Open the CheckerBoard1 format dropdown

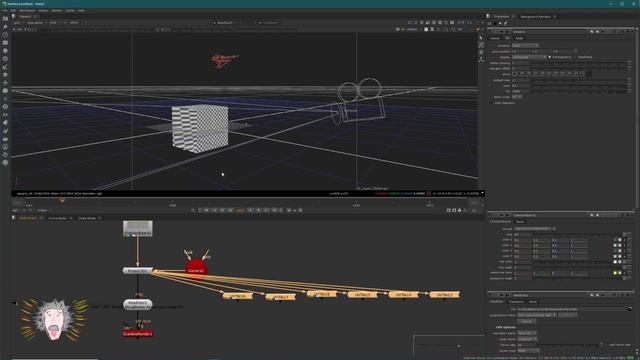[533, 229]
